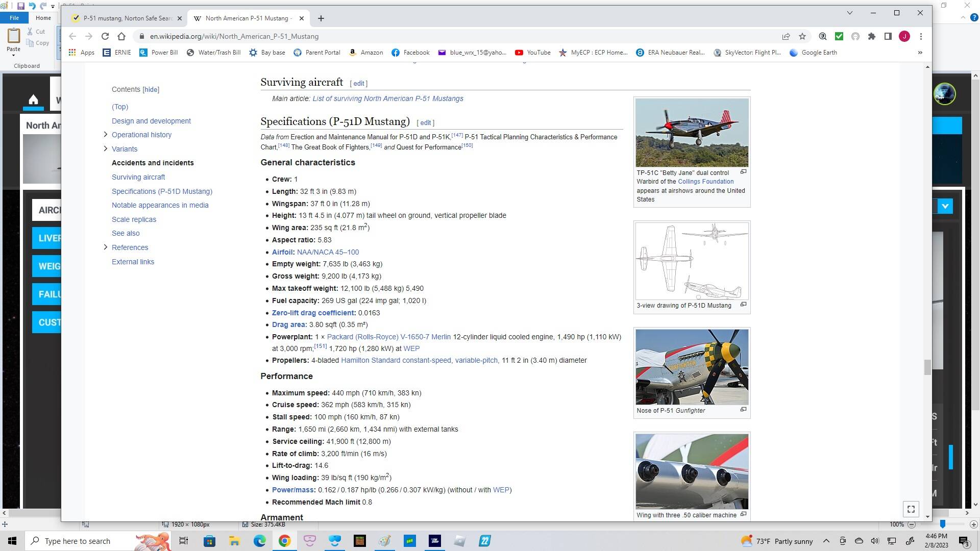This screenshot has width=980, height=551.
Task: Click the zoom slider in status bar
Action: (x=942, y=524)
